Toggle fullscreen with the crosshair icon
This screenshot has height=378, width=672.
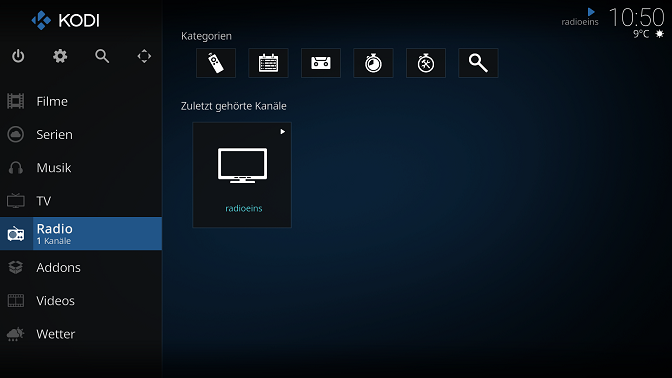[144, 56]
